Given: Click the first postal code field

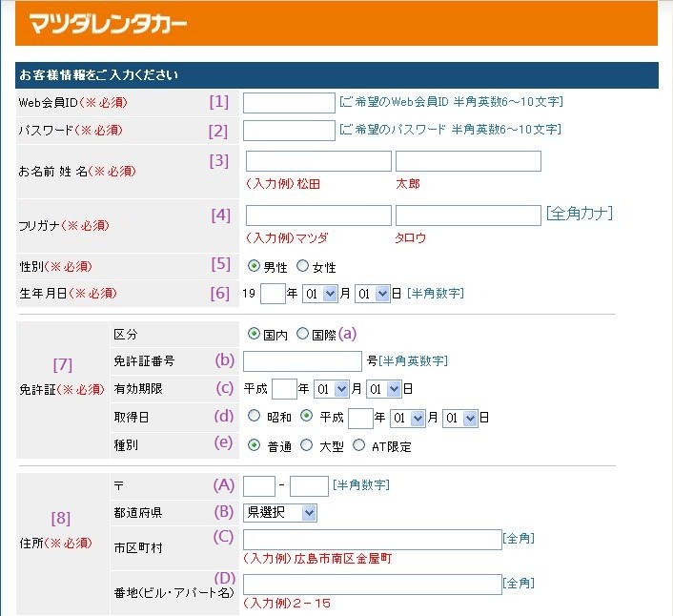Looking at the screenshot, I should coord(259,486).
